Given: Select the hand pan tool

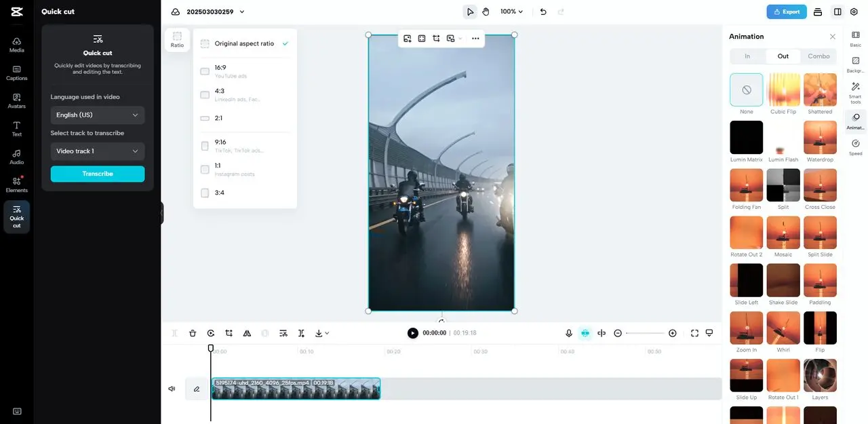Looking at the screenshot, I should 486,12.
